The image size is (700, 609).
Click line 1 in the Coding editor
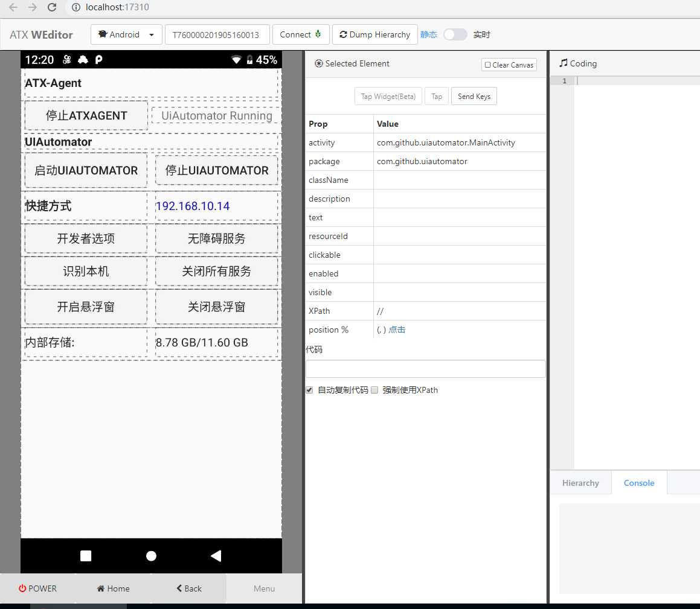coord(638,81)
